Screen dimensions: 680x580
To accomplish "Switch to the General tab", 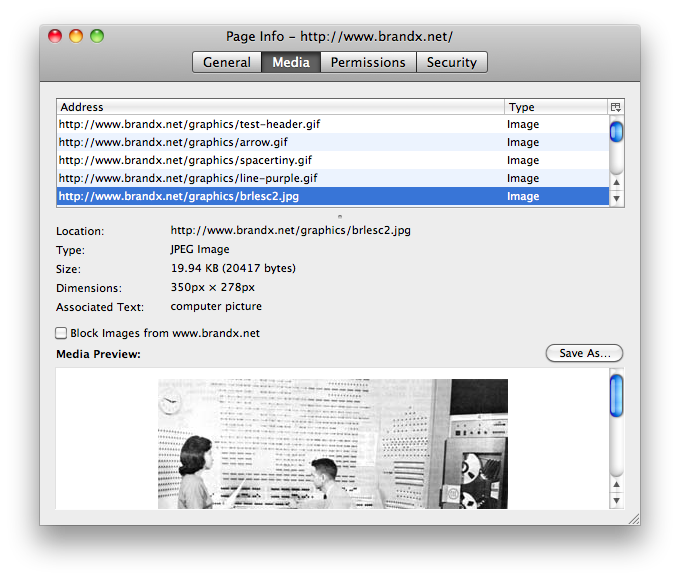I will click(227, 62).
